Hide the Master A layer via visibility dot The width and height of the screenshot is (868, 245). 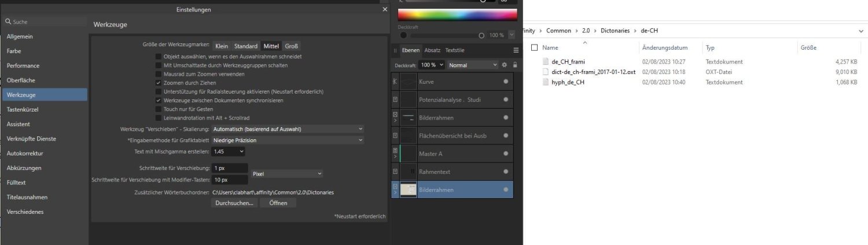[x=506, y=154]
